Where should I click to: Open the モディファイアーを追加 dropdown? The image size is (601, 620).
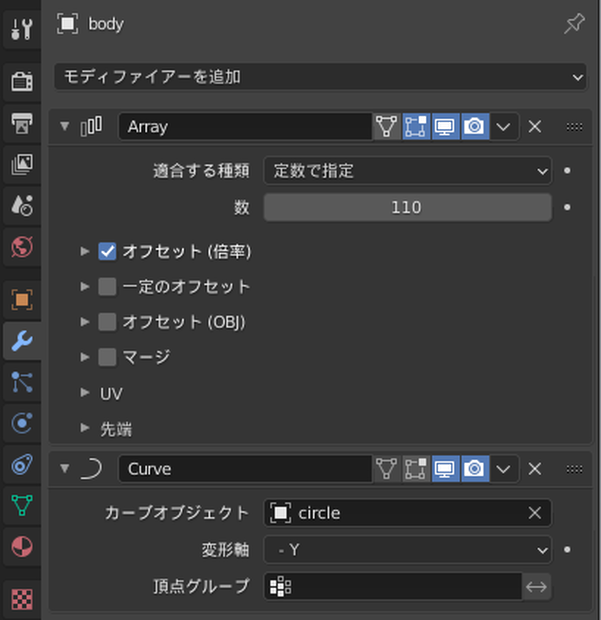(x=320, y=77)
